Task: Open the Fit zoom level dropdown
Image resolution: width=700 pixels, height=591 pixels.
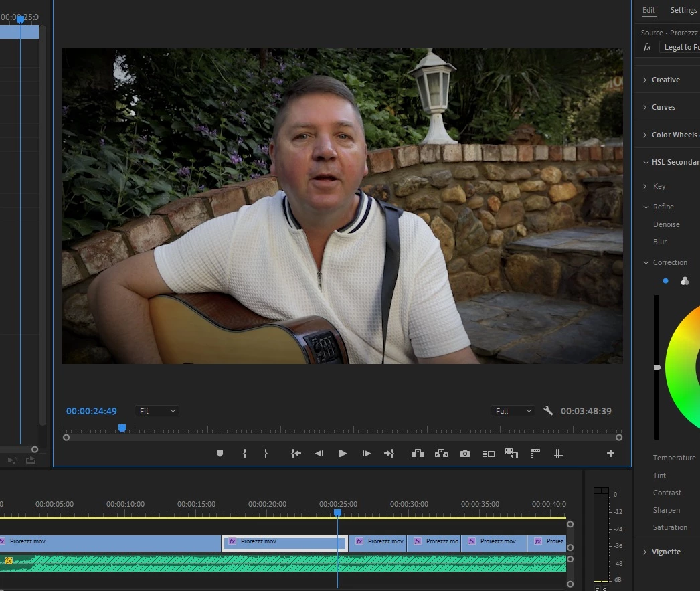Action: (x=157, y=411)
